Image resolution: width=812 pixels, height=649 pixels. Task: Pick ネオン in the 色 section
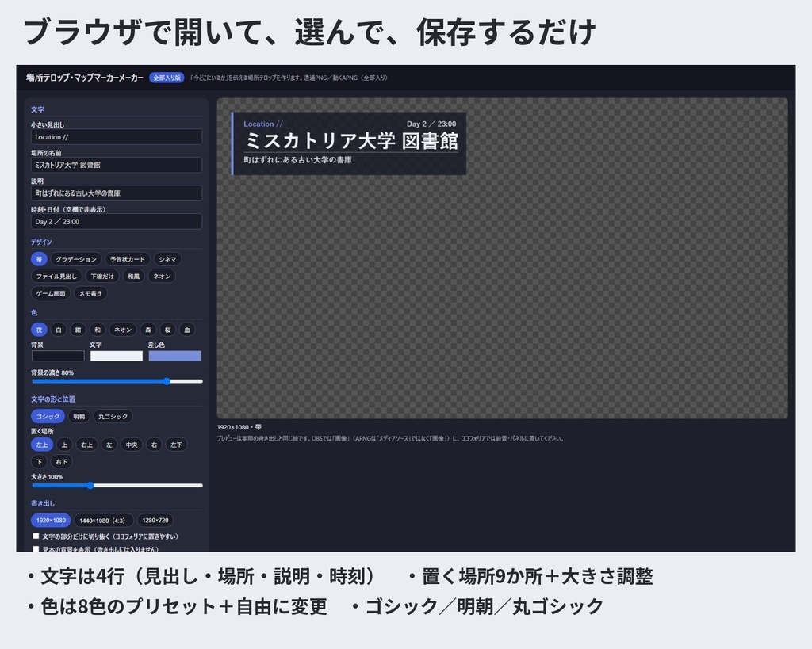(123, 330)
